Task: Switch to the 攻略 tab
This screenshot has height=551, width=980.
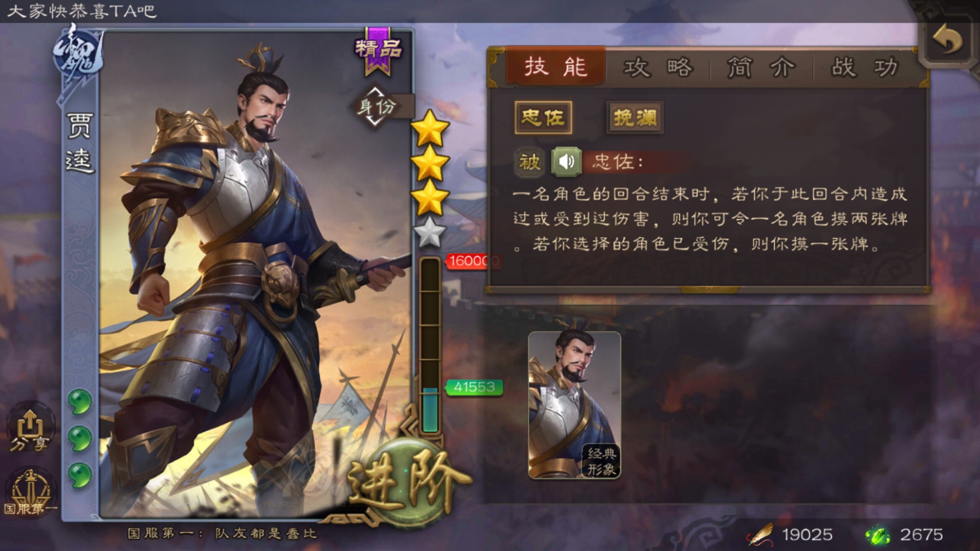Action: (x=658, y=67)
